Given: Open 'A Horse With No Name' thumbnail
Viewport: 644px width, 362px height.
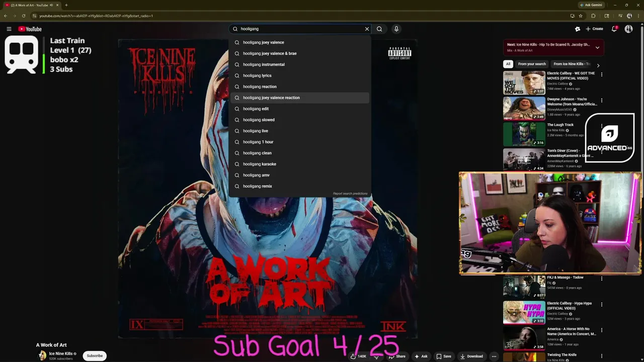Looking at the screenshot, I should click(x=524, y=338).
